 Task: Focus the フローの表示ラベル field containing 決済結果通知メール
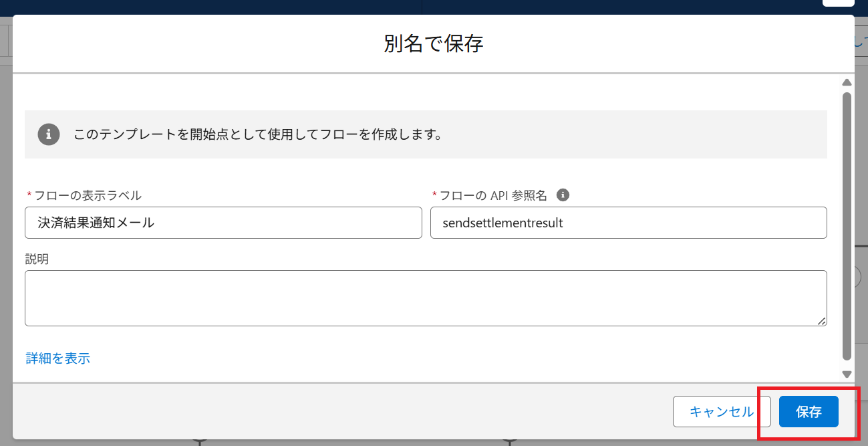[223, 223]
